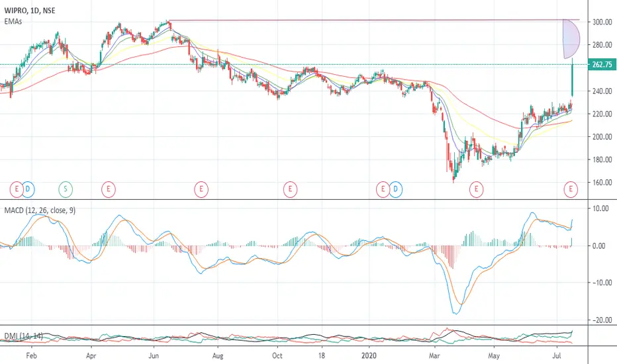The height and width of the screenshot is (364, 617).
Task: Click the 18 date label on time axis
Action: tap(322, 356)
